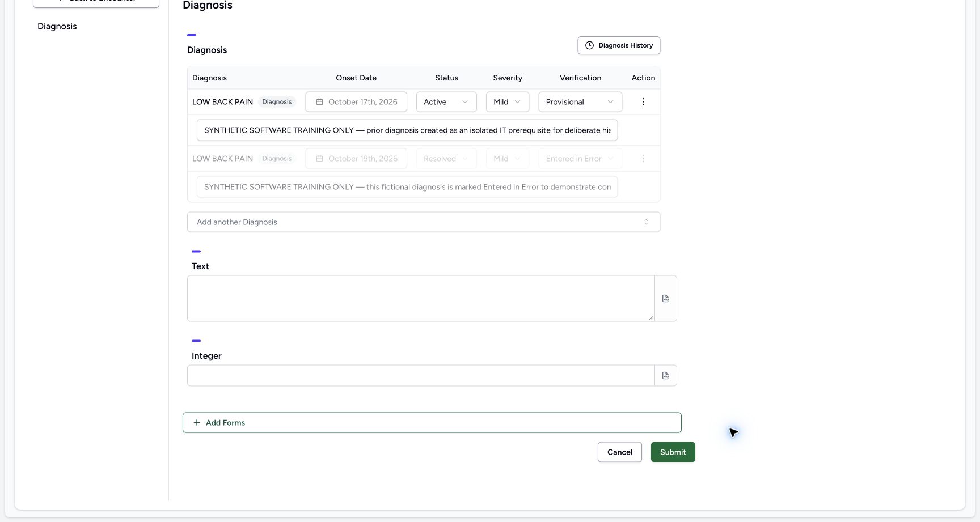
Task: Click the Action column header
Action: pyautogui.click(x=643, y=78)
